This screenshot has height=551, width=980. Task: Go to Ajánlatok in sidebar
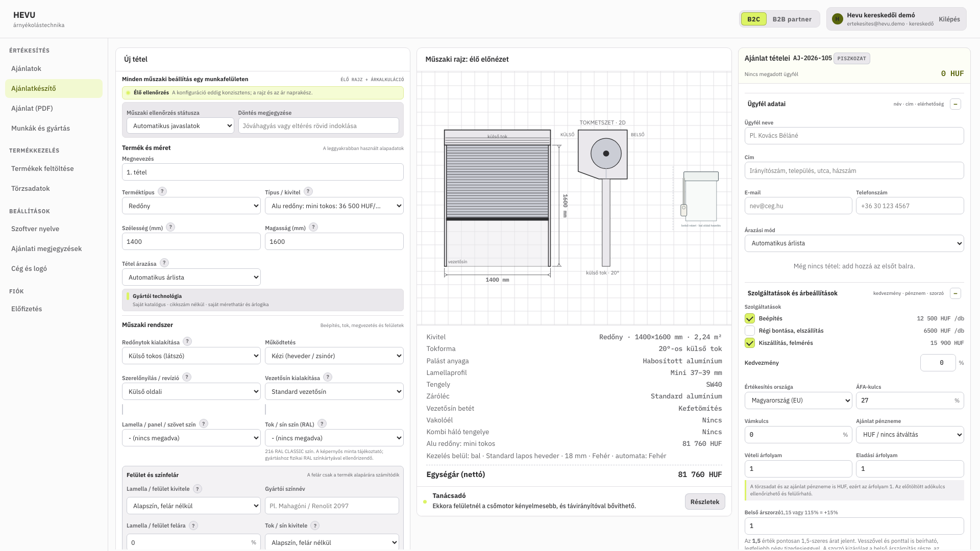pos(54,68)
